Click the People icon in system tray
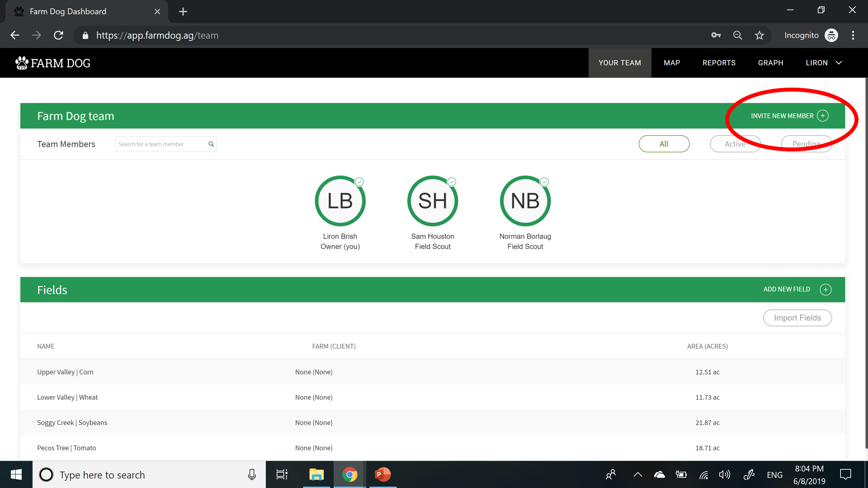The height and width of the screenshot is (488, 868). coord(611,475)
